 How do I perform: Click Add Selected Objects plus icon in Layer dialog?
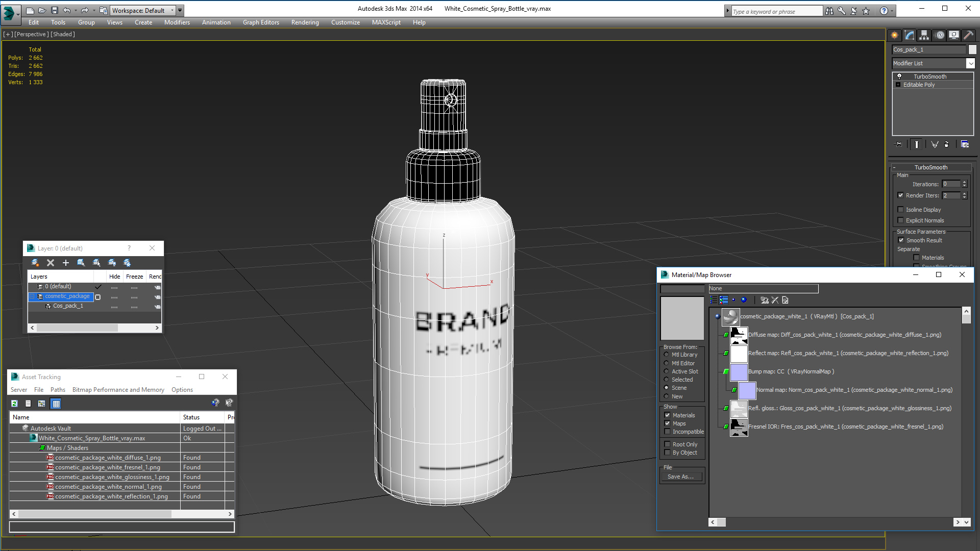pos(66,263)
